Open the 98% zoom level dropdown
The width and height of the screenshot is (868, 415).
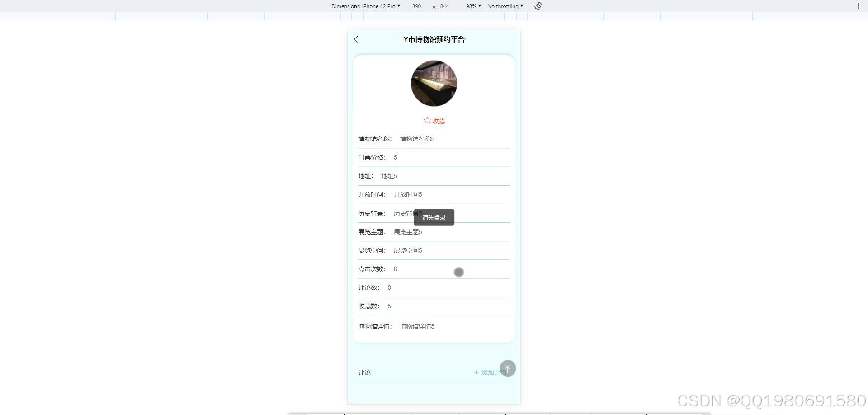click(472, 6)
